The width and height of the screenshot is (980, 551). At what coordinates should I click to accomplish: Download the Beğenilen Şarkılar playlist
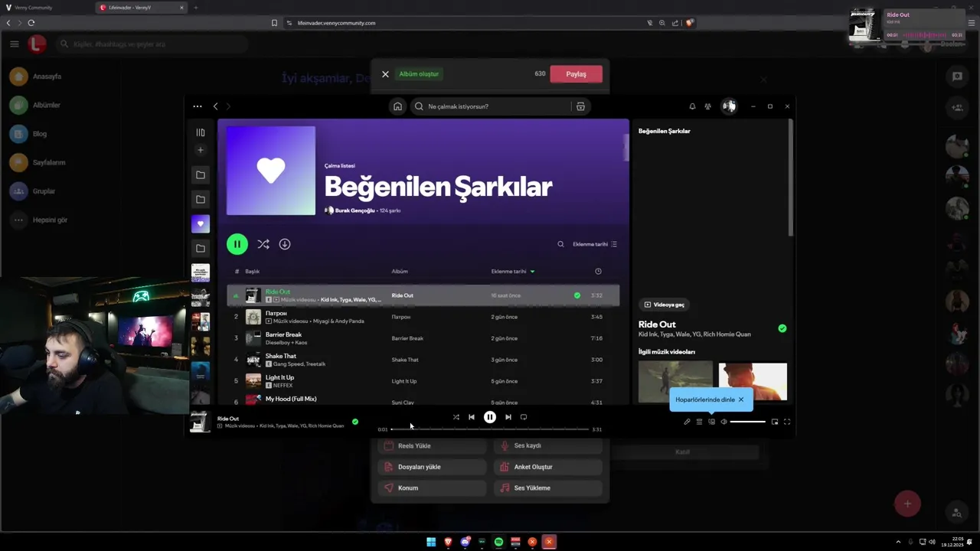coord(285,244)
